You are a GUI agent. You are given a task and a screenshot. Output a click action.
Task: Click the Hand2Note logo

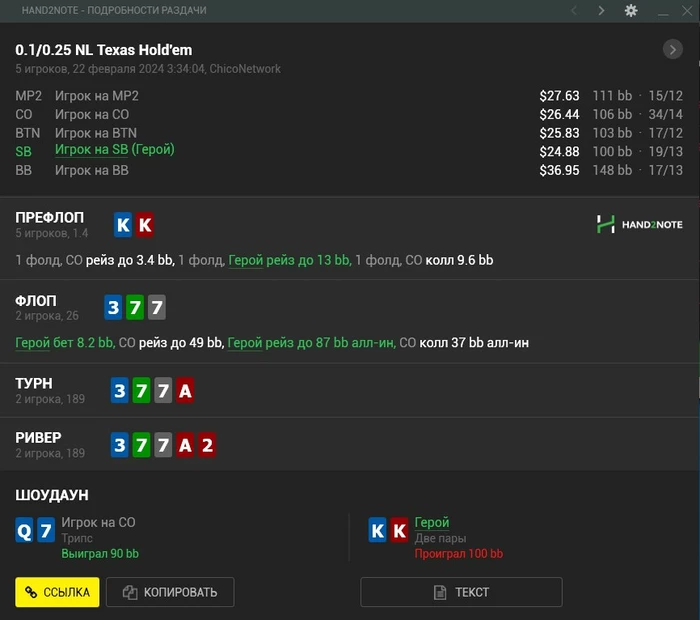[x=639, y=224]
